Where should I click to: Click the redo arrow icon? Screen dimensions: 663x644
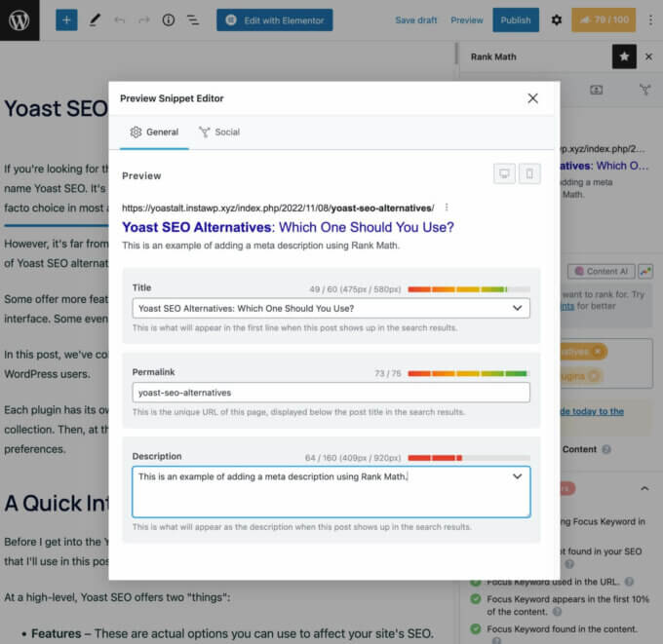point(144,19)
